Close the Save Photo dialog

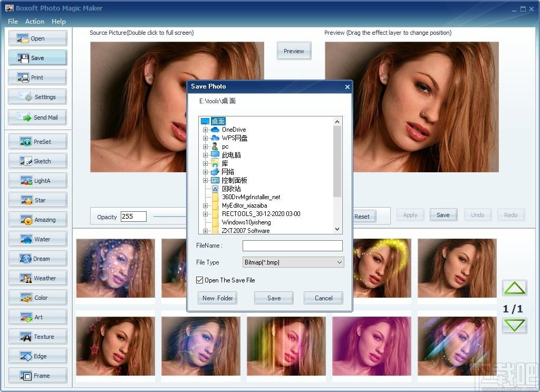tap(347, 87)
